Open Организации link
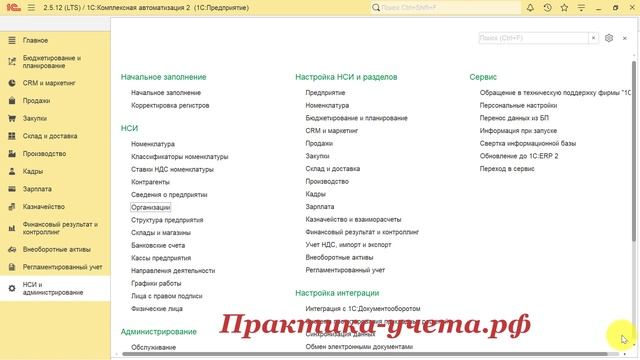Image resolution: width=640 pixels, height=360 pixels. coord(151,207)
